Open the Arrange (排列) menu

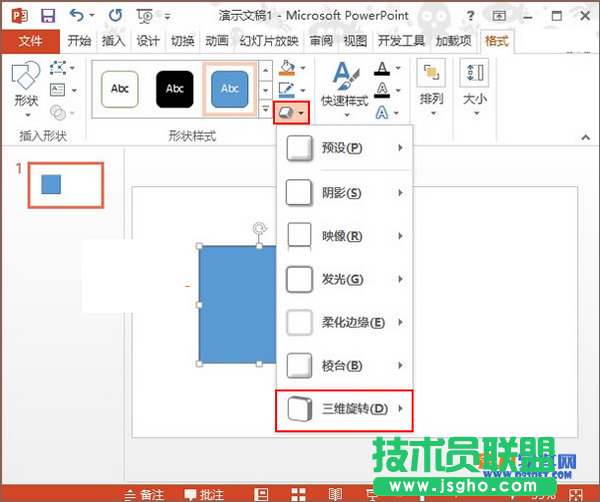[432, 87]
